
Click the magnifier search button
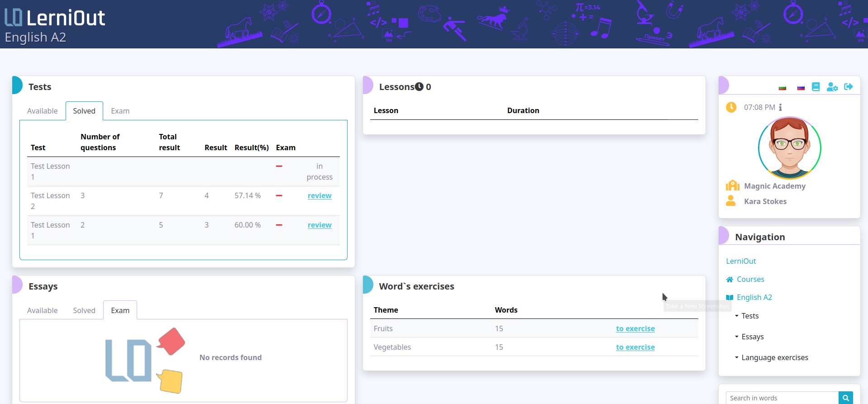click(845, 398)
